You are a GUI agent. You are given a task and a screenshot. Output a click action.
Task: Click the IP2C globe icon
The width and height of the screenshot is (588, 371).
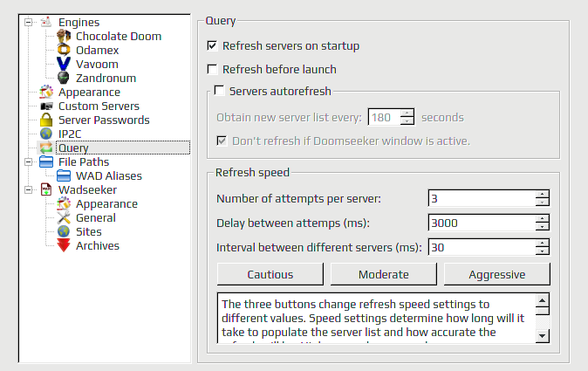46,134
